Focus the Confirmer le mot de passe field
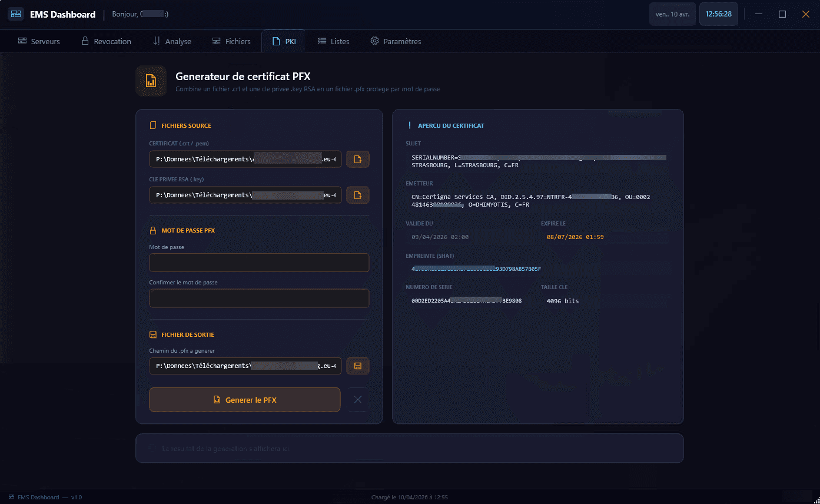 coord(259,298)
